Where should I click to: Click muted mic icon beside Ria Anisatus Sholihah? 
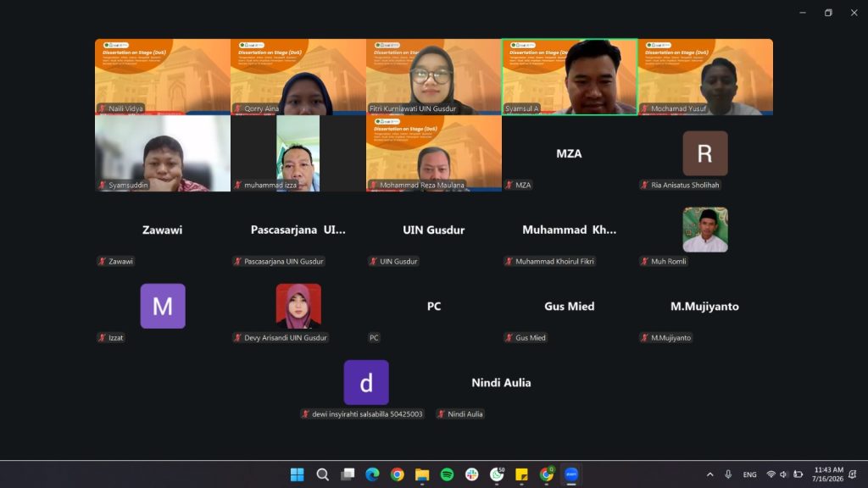tap(645, 185)
